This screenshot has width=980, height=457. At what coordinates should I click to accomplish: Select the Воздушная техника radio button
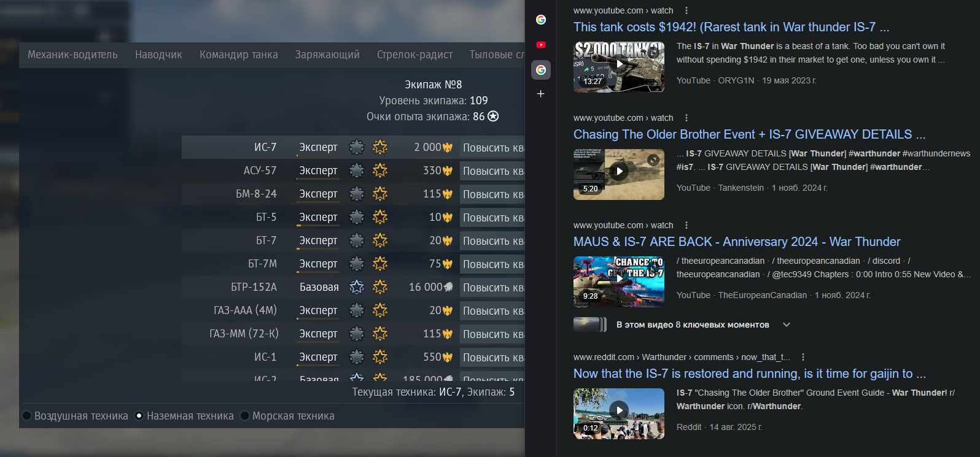coord(26,416)
